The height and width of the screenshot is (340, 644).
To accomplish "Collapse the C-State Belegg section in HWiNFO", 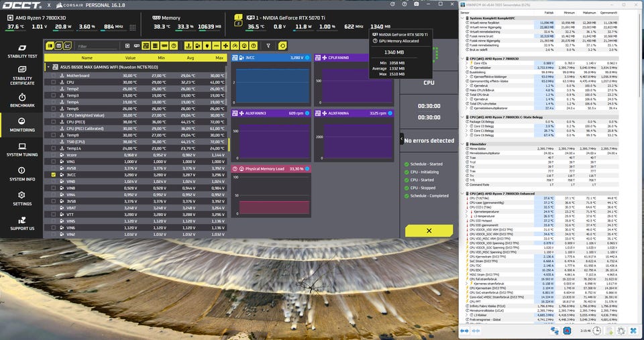I will (463, 117).
